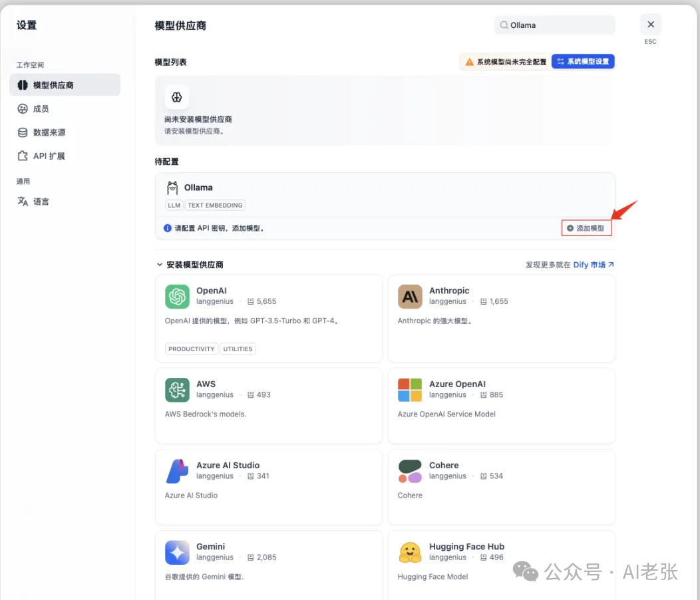Click the OpenAI logo icon
Screen dimensions: 700x600
(177, 297)
